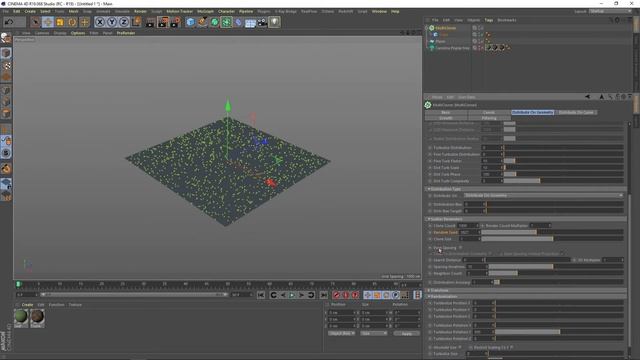This screenshot has width=640, height=360.
Task: Activate the Rotate tool
Action: (72, 22)
